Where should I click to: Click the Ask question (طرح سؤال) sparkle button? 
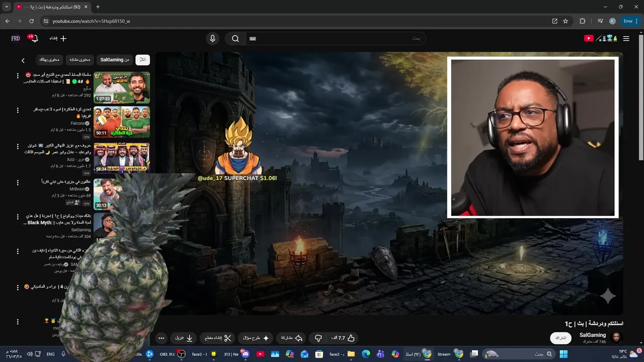coord(256,338)
